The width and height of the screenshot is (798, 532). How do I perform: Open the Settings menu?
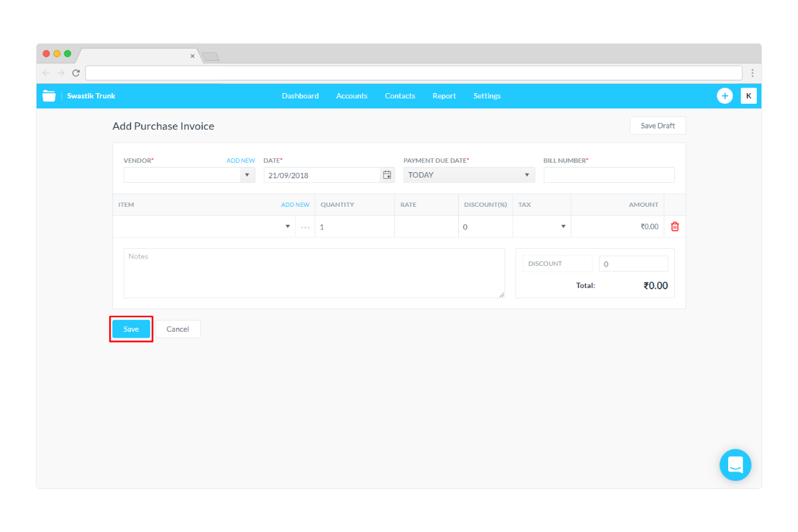487,96
